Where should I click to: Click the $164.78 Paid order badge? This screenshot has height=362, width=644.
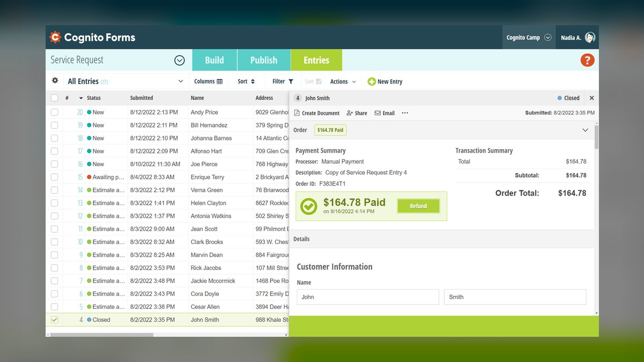(x=330, y=130)
